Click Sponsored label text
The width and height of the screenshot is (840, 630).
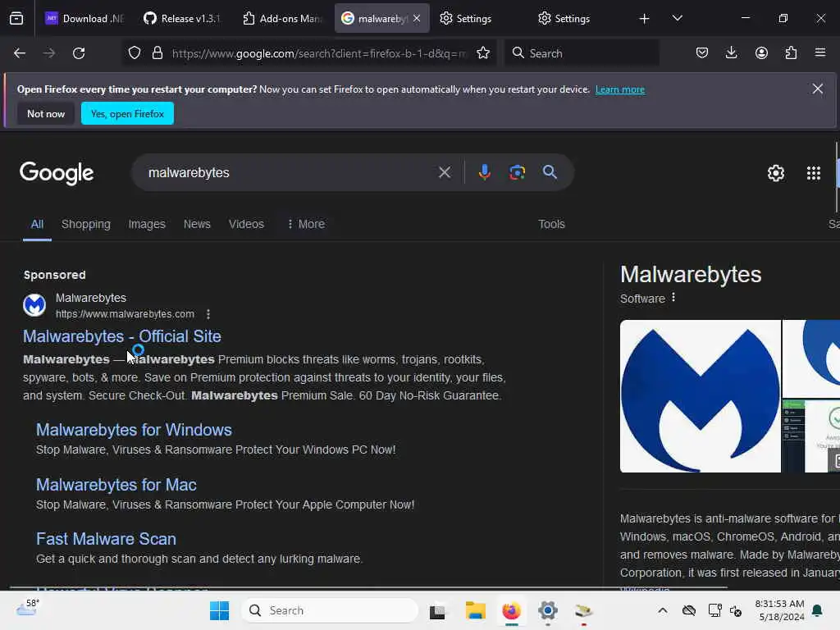55,275
